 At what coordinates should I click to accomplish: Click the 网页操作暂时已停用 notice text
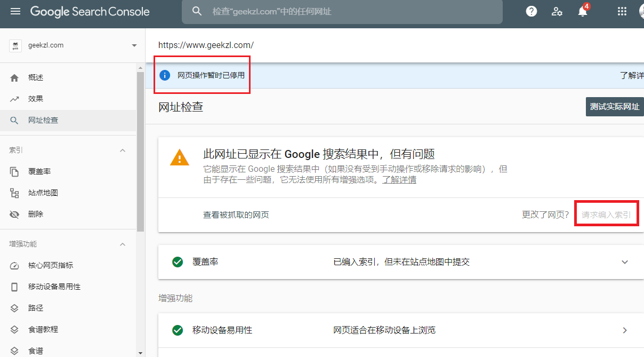point(211,76)
